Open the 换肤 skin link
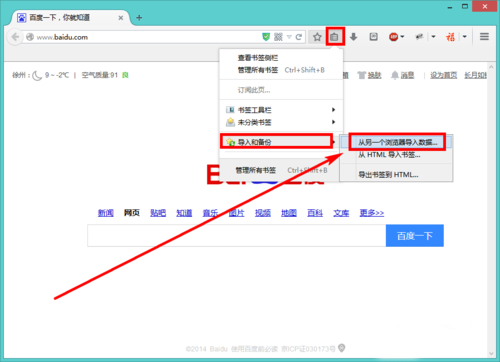 (374, 75)
